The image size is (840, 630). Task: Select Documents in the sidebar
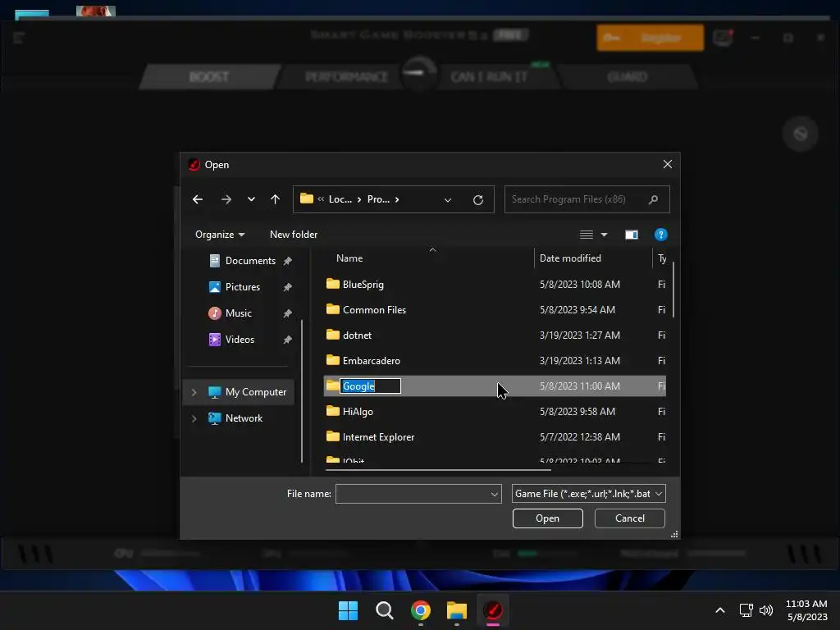[x=249, y=261]
